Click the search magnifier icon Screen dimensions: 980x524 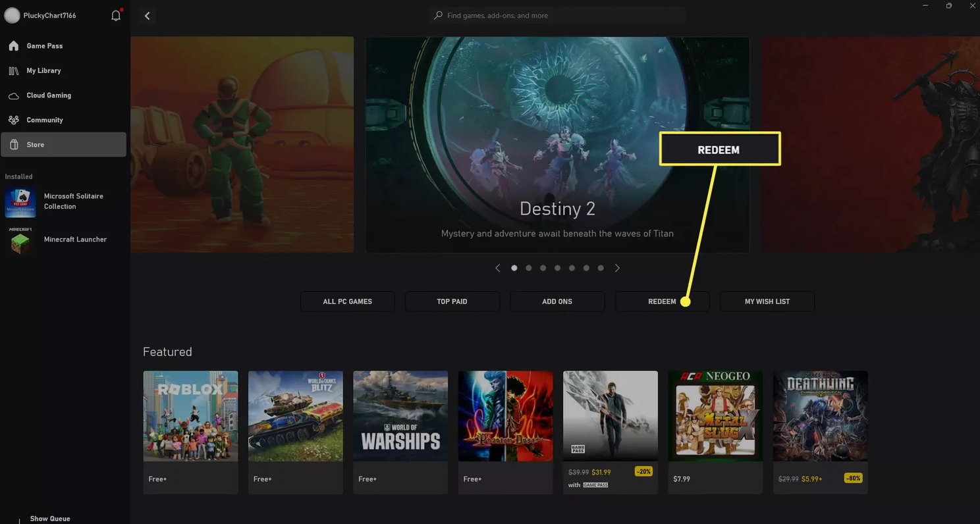tap(439, 15)
